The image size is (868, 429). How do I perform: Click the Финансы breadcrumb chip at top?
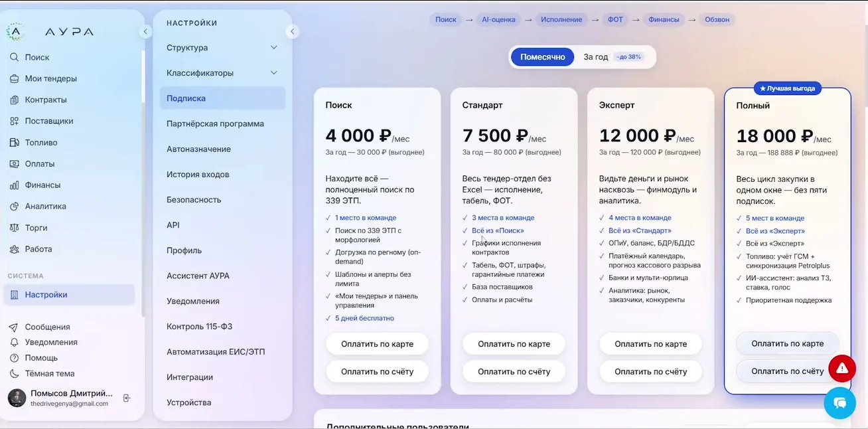664,20
